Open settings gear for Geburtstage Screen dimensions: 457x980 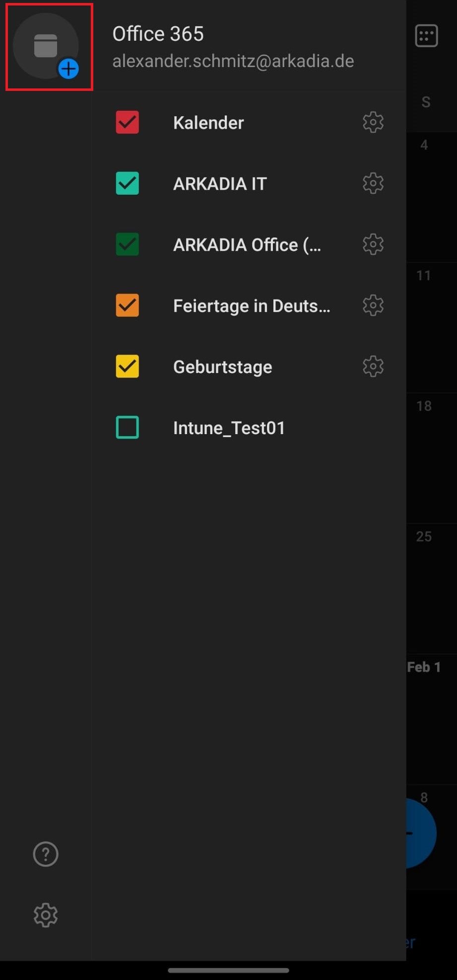(373, 367)
